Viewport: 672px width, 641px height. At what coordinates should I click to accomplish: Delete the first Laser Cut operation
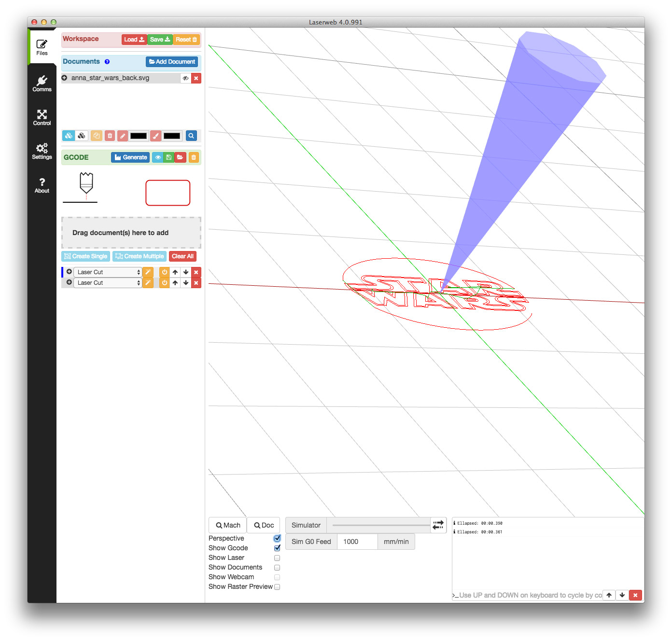click(196, 272)
